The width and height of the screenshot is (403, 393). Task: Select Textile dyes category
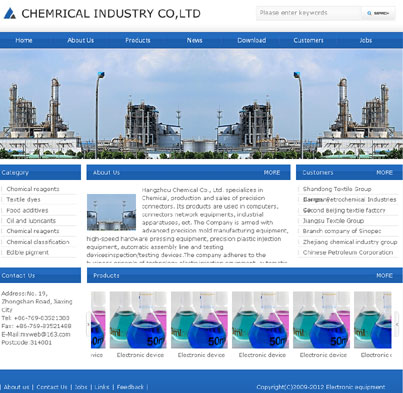[x=23, y=199]
